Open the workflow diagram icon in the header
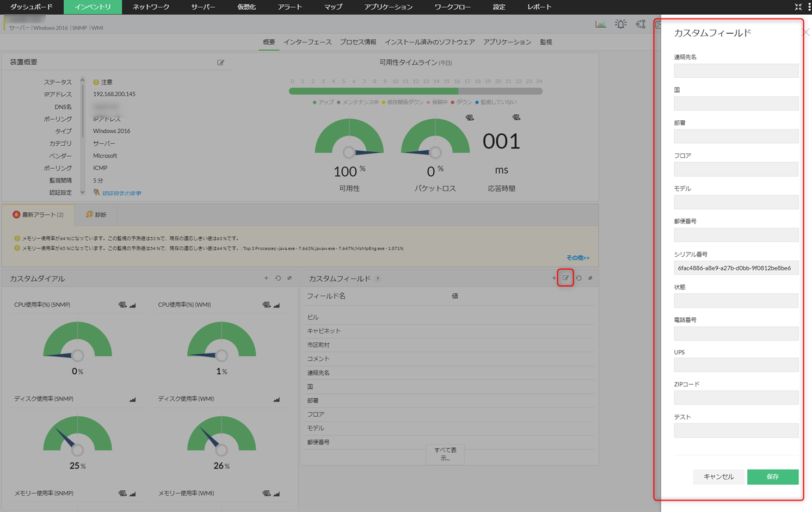This screenshot has width=812, height=512. 641,24
